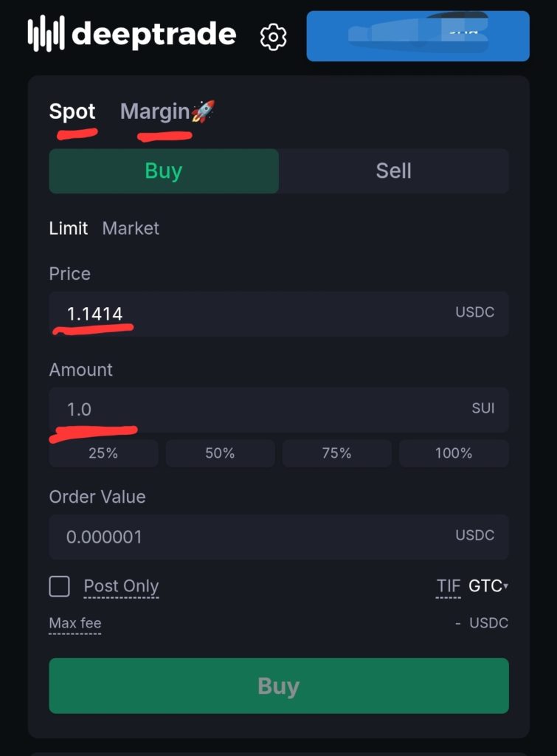Click the blue wallet button at top

[x=418, y=35]
